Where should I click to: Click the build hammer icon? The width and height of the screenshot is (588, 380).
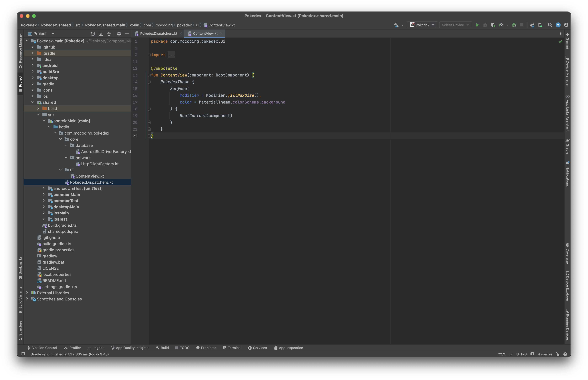point(396,25)
